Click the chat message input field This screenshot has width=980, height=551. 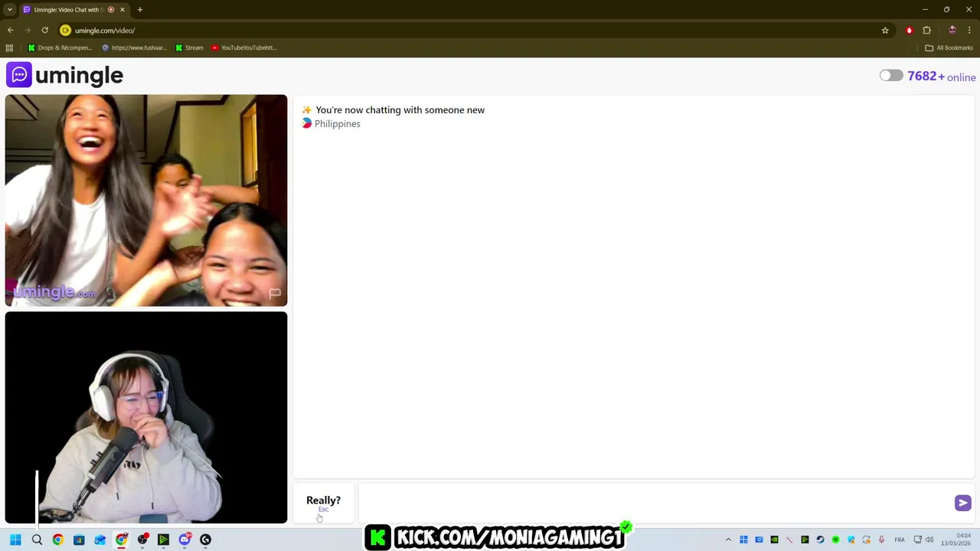pos(655,503)
